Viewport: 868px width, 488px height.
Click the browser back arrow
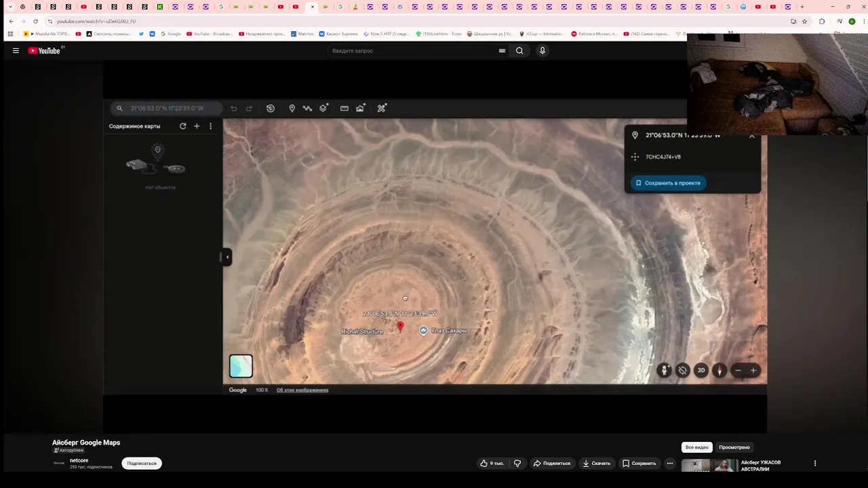(x=11, y=21)
